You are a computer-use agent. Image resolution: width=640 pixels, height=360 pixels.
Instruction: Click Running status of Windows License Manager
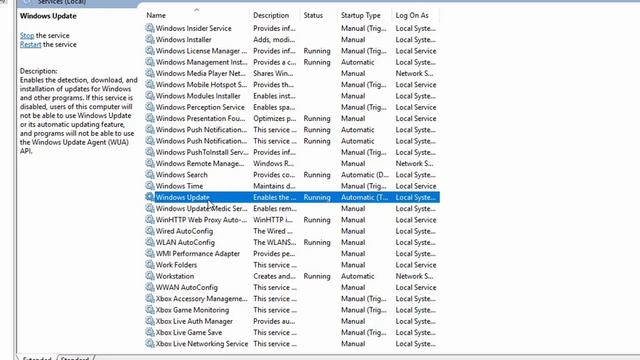point(317,51)
